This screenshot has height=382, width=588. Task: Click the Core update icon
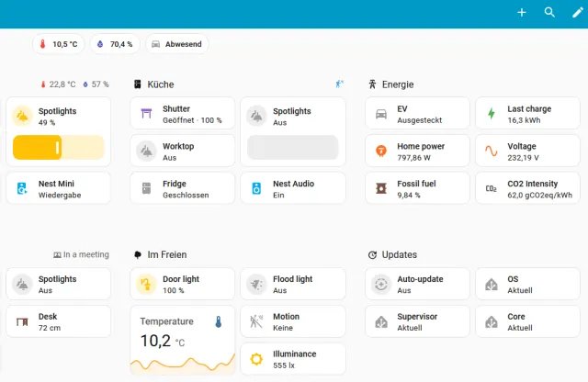pos(492,321)
